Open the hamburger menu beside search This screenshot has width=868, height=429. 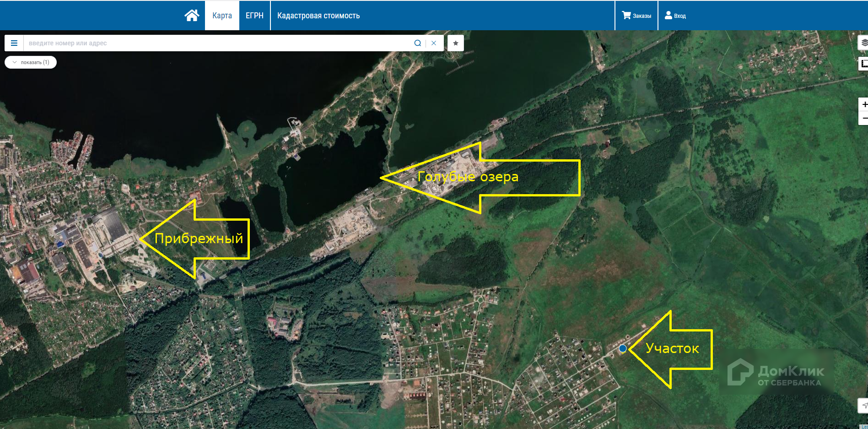click(x=14, y=43)
